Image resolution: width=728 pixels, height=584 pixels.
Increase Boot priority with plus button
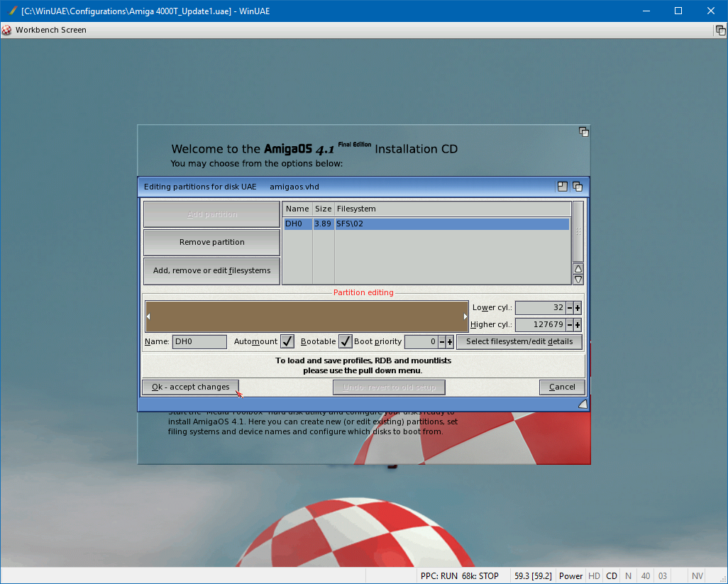pos(450,342)
